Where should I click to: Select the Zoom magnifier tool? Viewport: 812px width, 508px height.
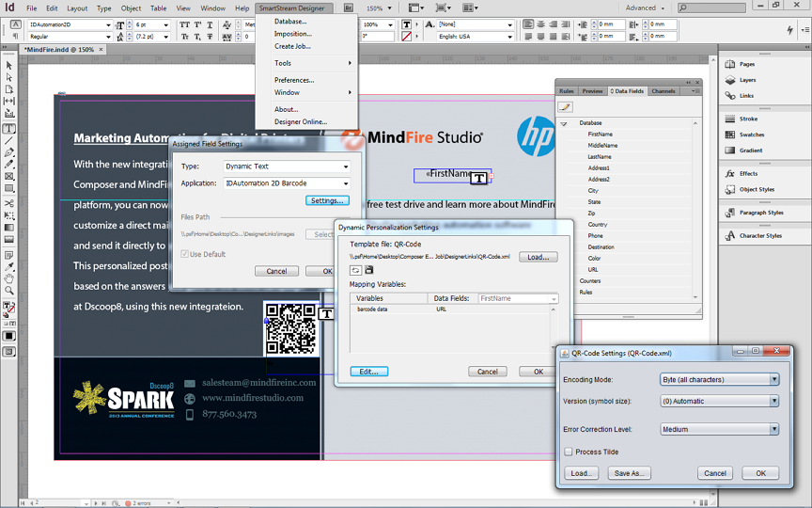tap(8, 291)
